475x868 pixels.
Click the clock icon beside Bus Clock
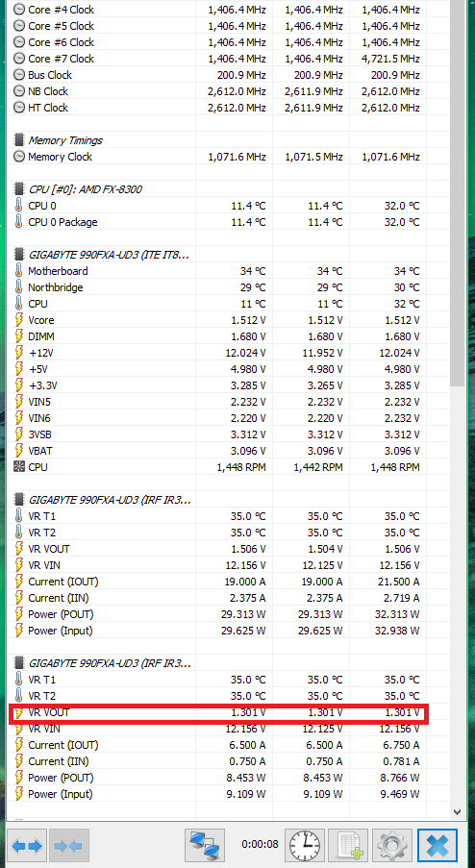coord(19,75)
